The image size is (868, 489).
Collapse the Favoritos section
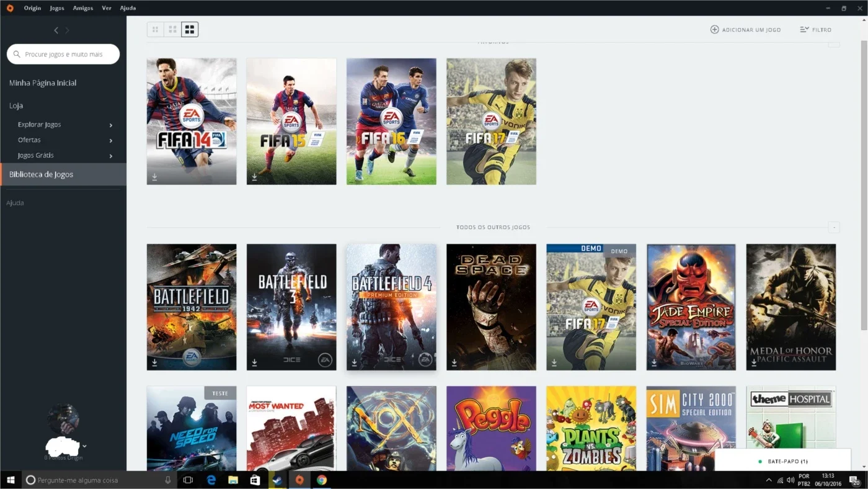[834, 43]
